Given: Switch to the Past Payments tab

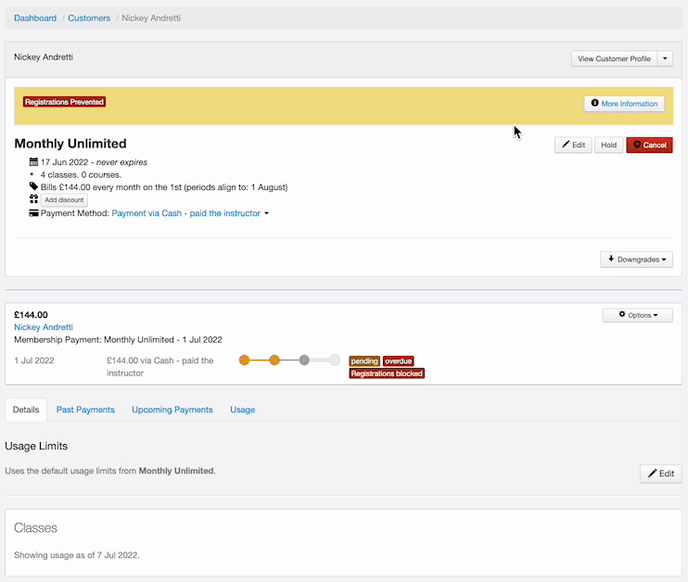Looking at the screenshot, I should [85, 410].
